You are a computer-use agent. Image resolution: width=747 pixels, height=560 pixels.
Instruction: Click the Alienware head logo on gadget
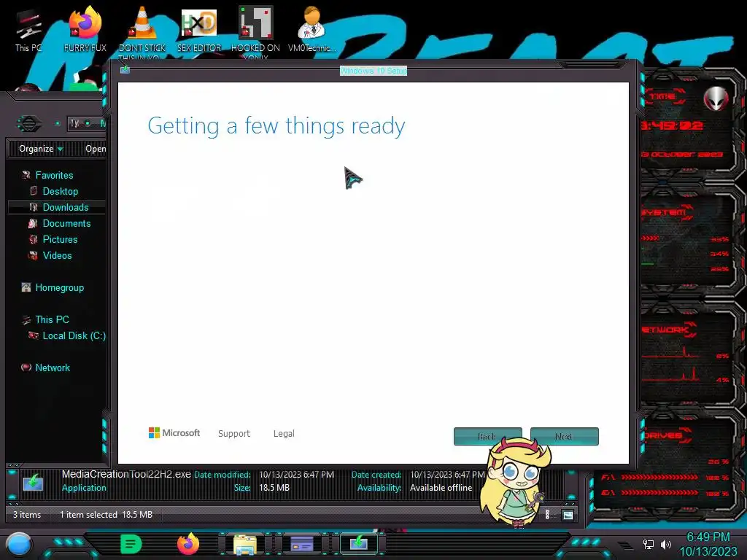coord(716,98)
